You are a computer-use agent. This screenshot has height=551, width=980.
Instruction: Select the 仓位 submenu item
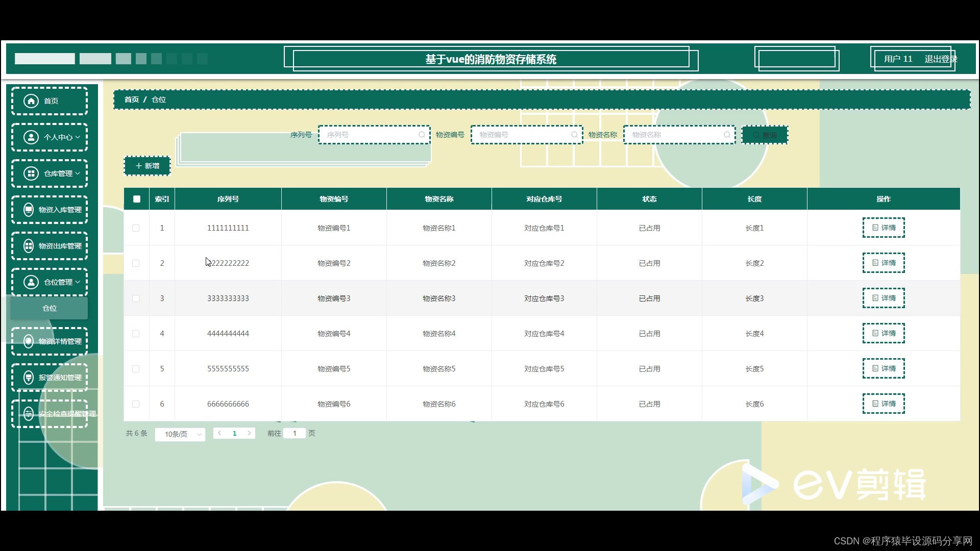tap(50, 308)
